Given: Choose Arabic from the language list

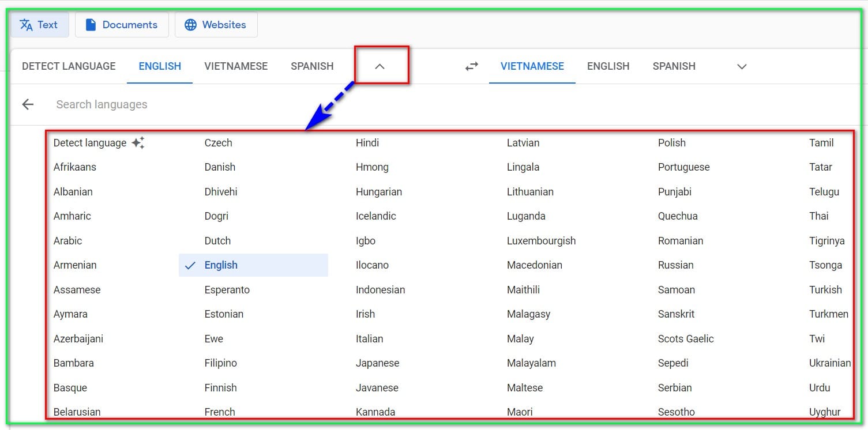Looking at the screenshot, I should 68,241.
